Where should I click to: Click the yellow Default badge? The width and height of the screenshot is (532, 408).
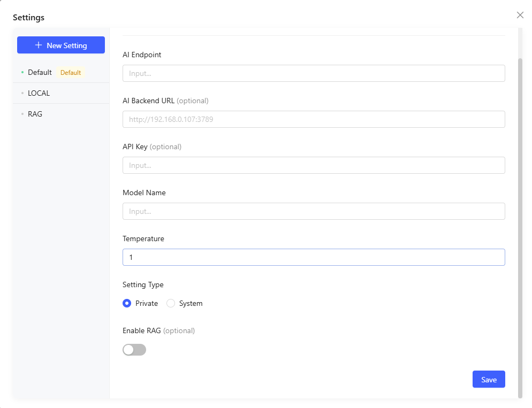(71, 73)
